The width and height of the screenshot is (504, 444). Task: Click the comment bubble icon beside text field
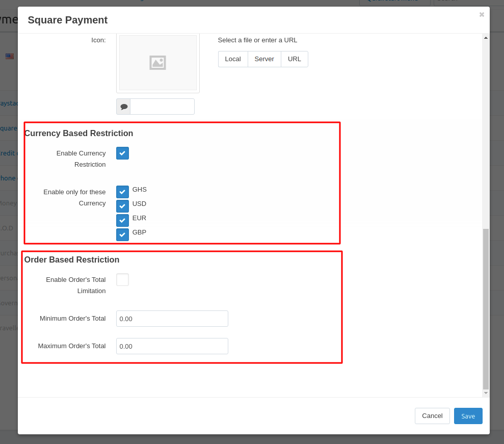[x=124, y=107]
